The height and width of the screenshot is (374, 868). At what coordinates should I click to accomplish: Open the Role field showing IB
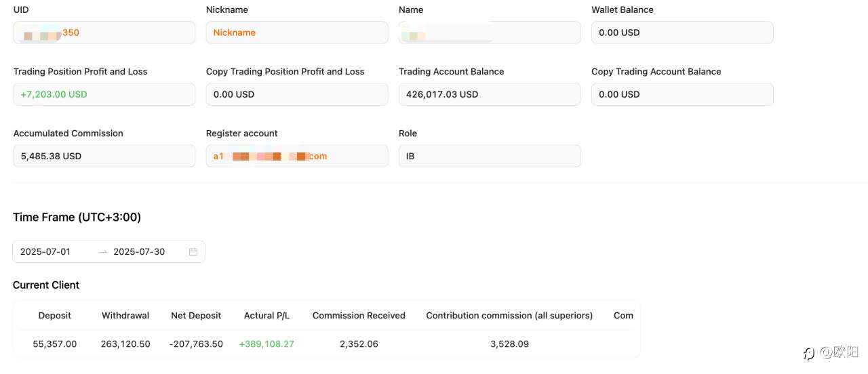point(489,156)
